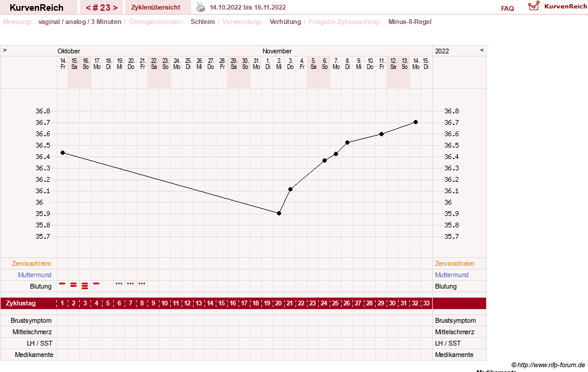Click the printer icon next to the date range
588x372 pixels.
coord(201,7)
